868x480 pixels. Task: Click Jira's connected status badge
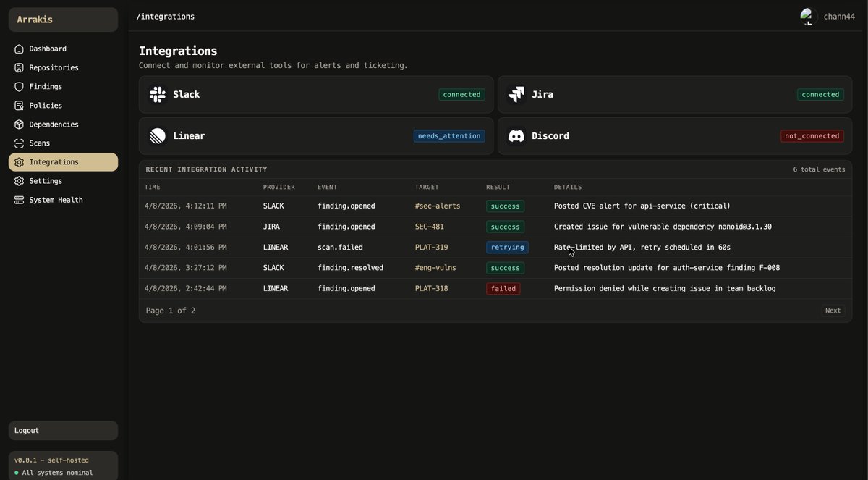820,94
